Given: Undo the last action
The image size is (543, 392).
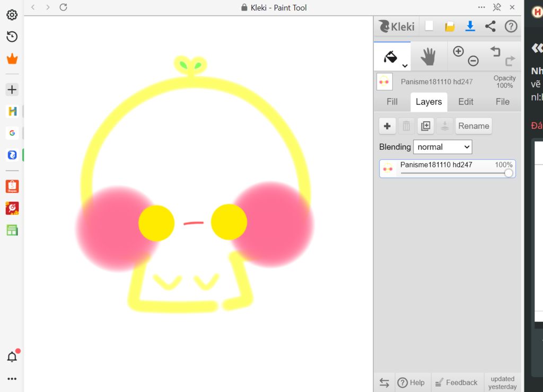Looking at the screenshot, I should point(495,51).
